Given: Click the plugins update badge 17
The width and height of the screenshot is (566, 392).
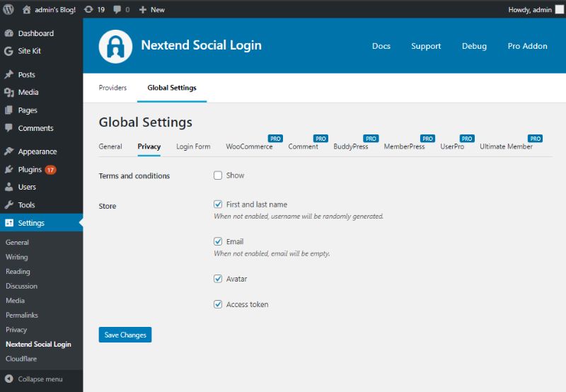Looking at the screenshot, I should 50,170.
